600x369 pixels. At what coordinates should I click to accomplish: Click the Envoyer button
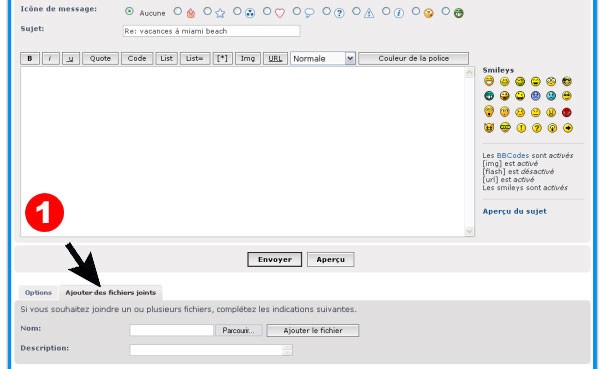point(274,260)
